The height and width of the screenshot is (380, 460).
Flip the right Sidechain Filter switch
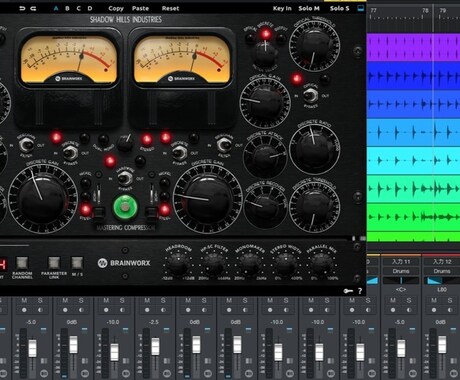pos(224,145)
